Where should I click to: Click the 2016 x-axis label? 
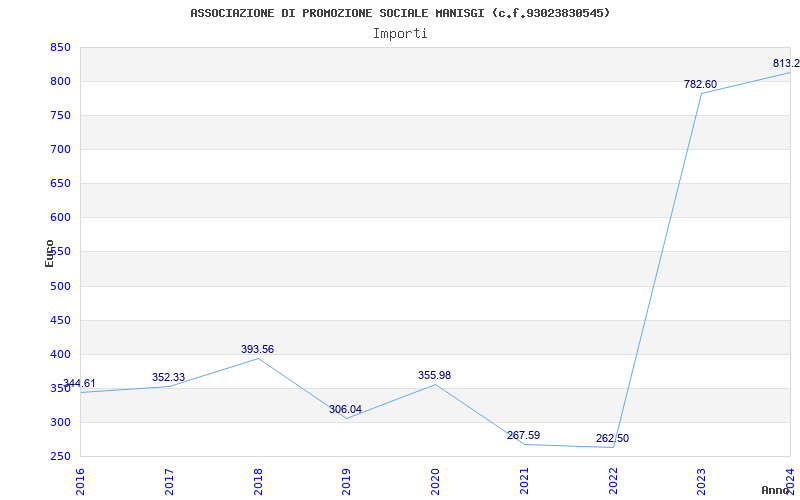point(80,482)
